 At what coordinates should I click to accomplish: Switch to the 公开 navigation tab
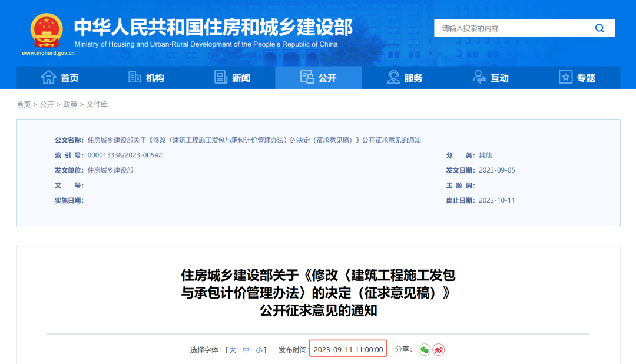(318, 77)
